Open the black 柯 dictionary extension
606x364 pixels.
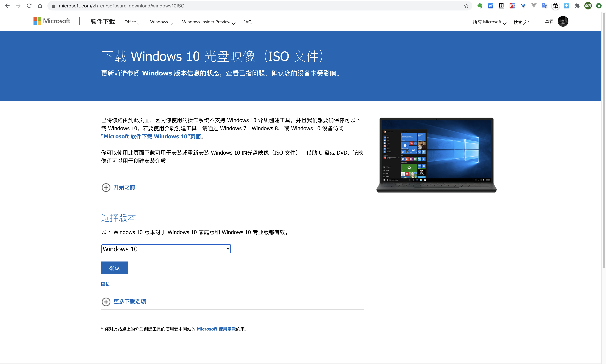(501, 6)
